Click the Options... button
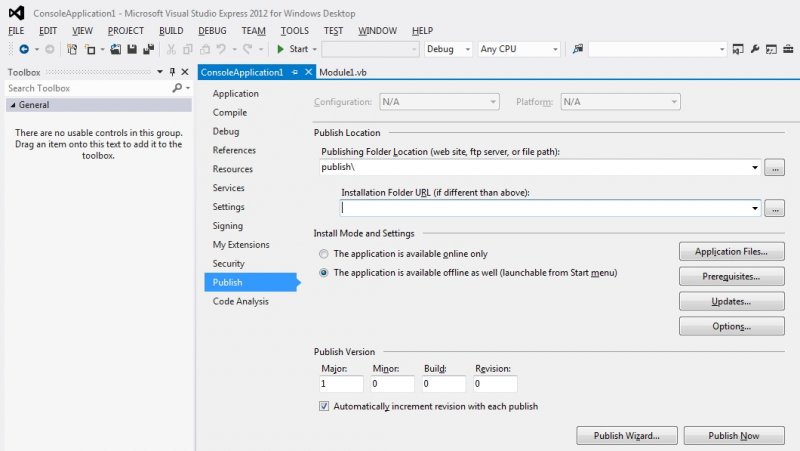The width and height of the screenshot is (800, 451). point(731,327)
